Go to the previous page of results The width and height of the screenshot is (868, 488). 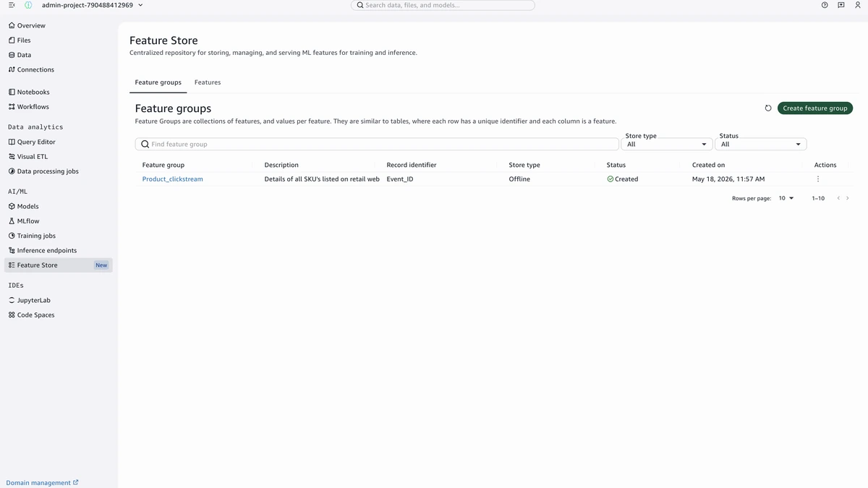[838, 198]
